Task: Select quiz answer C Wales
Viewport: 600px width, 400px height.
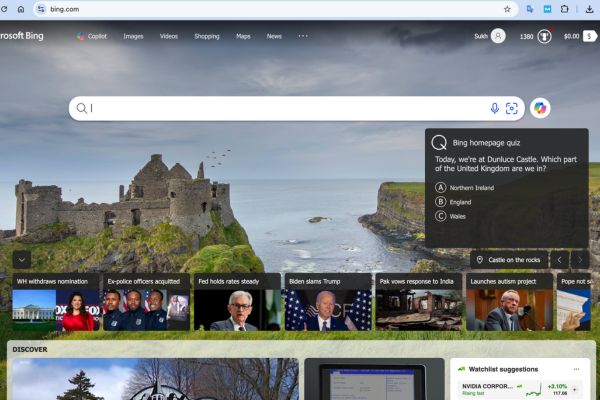Action: pyautogui.click(x=450, y=216)
